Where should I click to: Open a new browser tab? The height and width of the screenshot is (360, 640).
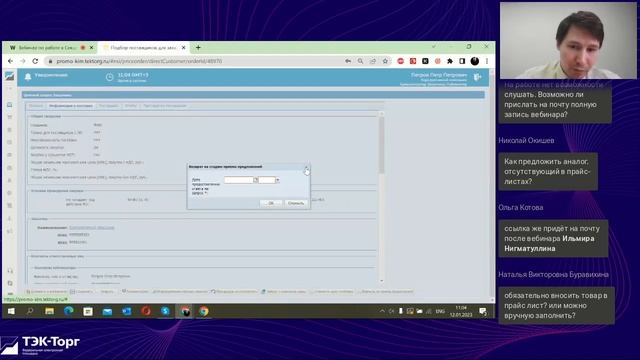198,48
